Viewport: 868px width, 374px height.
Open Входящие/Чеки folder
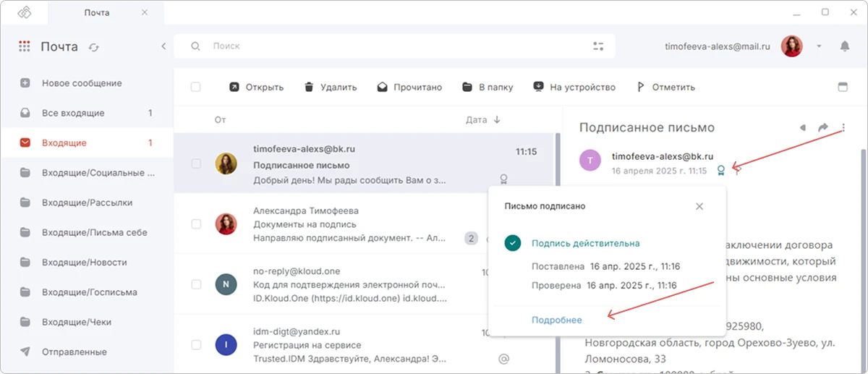point(87,322)
